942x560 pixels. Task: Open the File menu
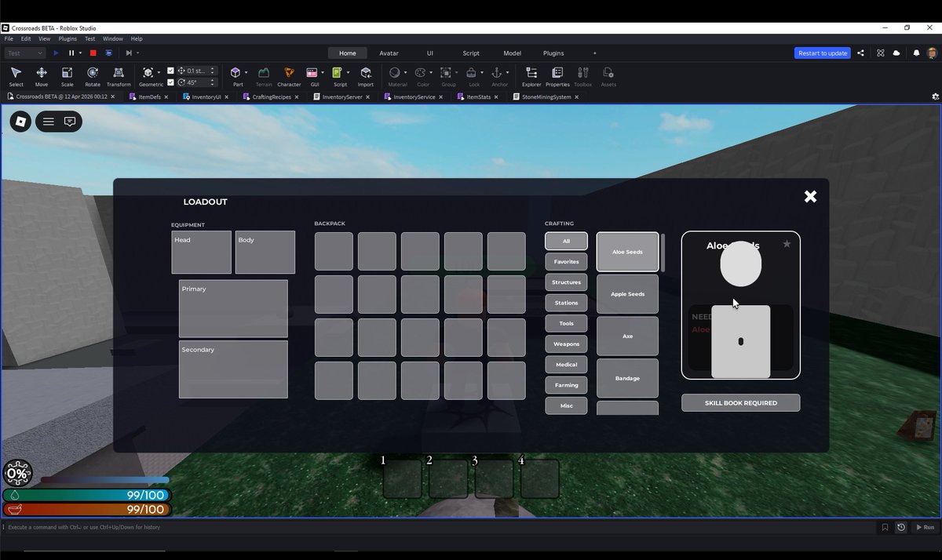(9, 38)
